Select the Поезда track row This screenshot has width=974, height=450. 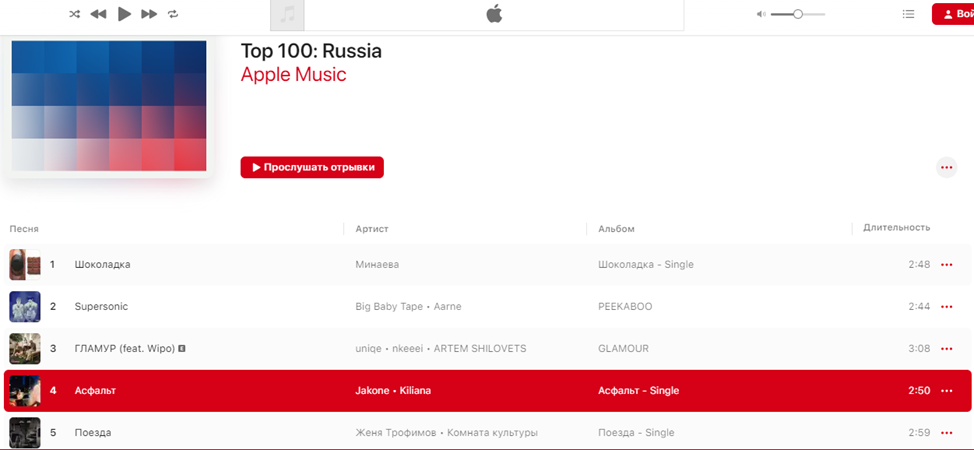coord(487,433)
